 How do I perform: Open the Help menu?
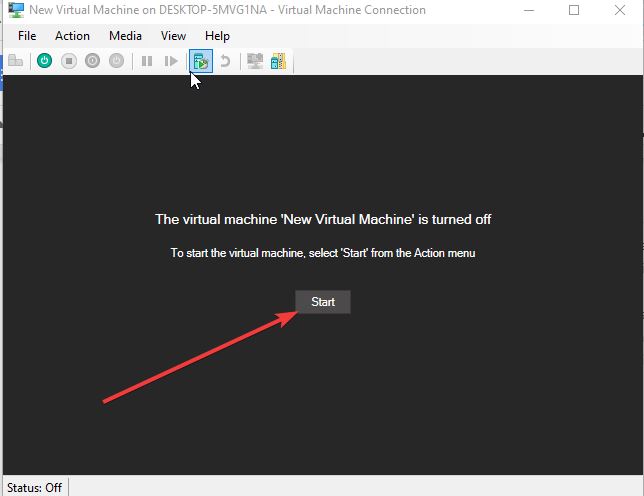217,36
